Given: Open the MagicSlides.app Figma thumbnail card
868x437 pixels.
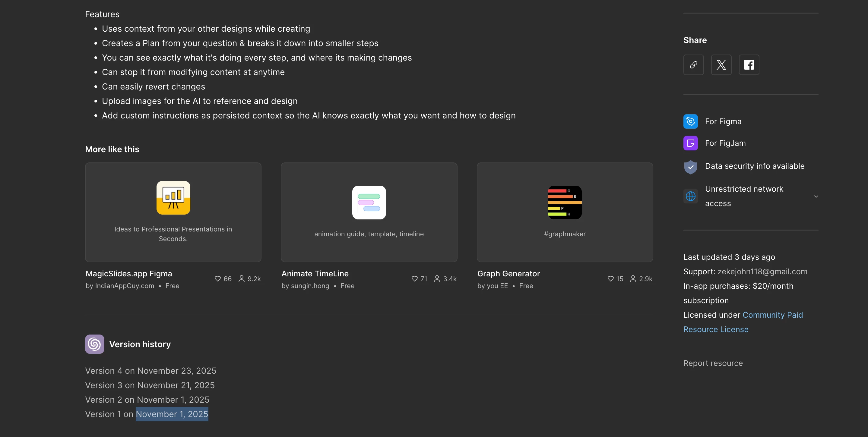Looking at the screenshot, I should click(173, 212).
